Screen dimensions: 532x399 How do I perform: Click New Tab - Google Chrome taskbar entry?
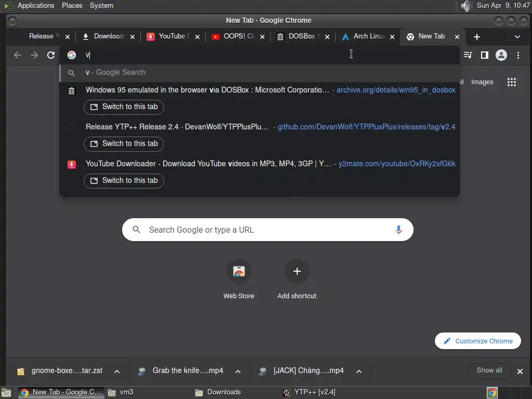point(61,393)
